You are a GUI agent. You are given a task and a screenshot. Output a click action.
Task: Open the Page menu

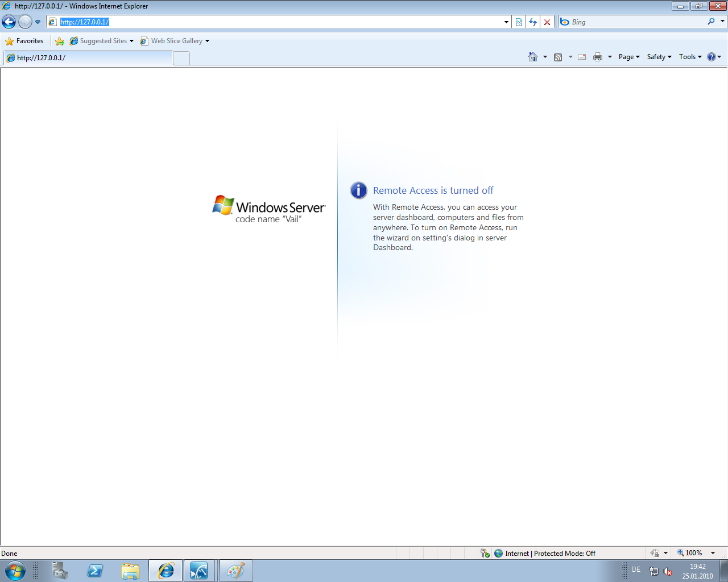pyautogui.click(x=629, y=57)
